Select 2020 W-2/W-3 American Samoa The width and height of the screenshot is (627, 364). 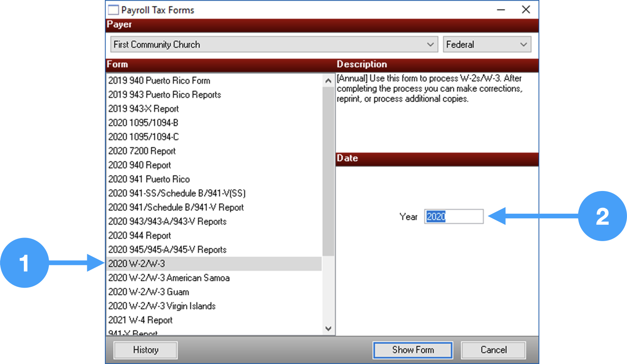[x=169, y=278]
